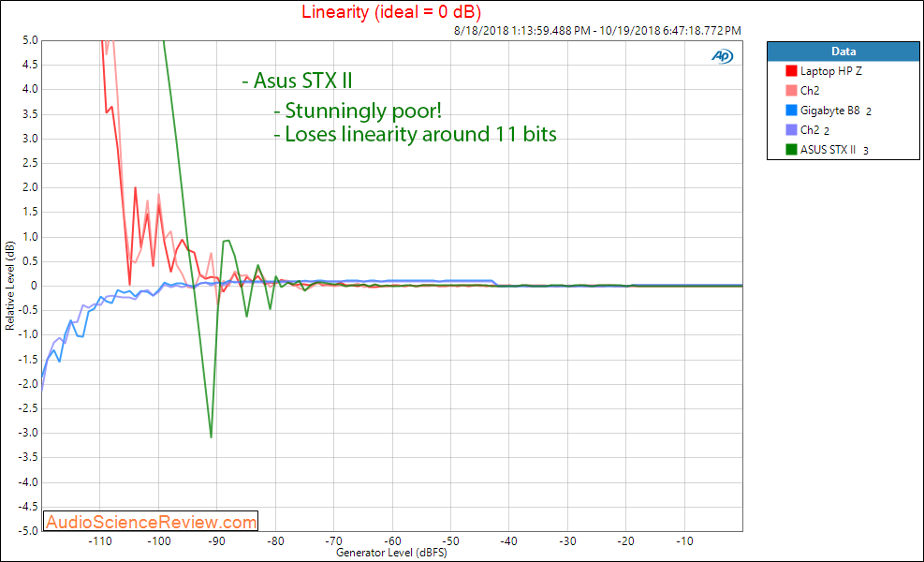This screenshot has width=924, height=562.
Task: Click the '5.0' y-axis tick label
Action: [x=30, y=40]
